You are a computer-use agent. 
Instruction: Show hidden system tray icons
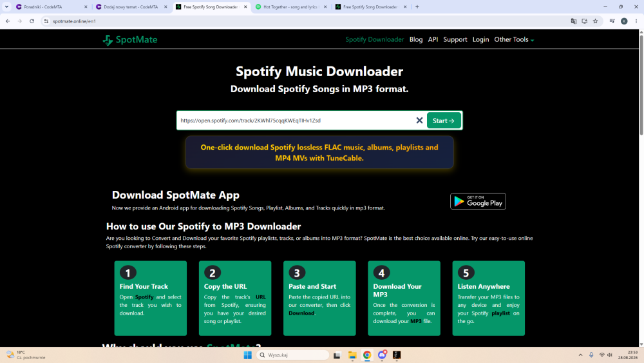(580, 355)
